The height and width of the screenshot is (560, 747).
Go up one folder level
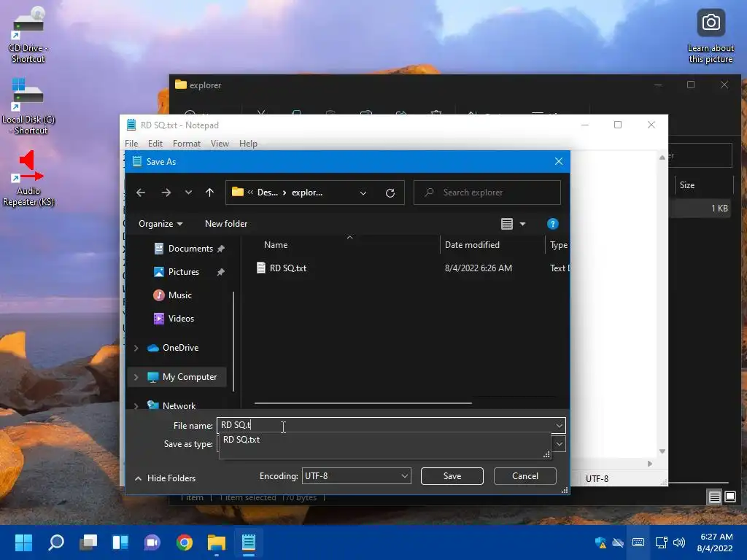coord(209,192)
